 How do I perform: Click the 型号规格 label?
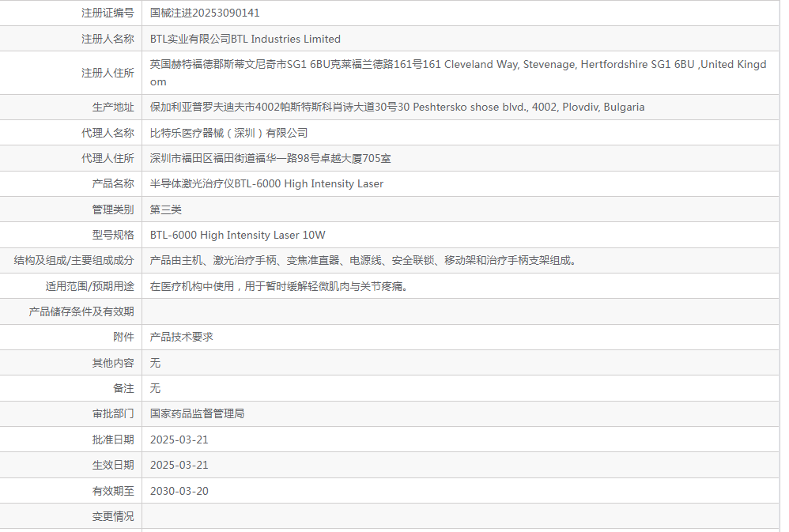113,235
